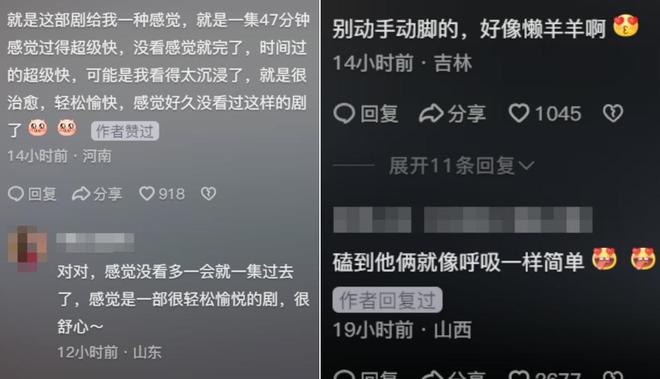The height and width of the screenshot is (379, 660).
Task: Click the 磕到他俩就像呼吸一样简单 comment text
Action: 458,262
